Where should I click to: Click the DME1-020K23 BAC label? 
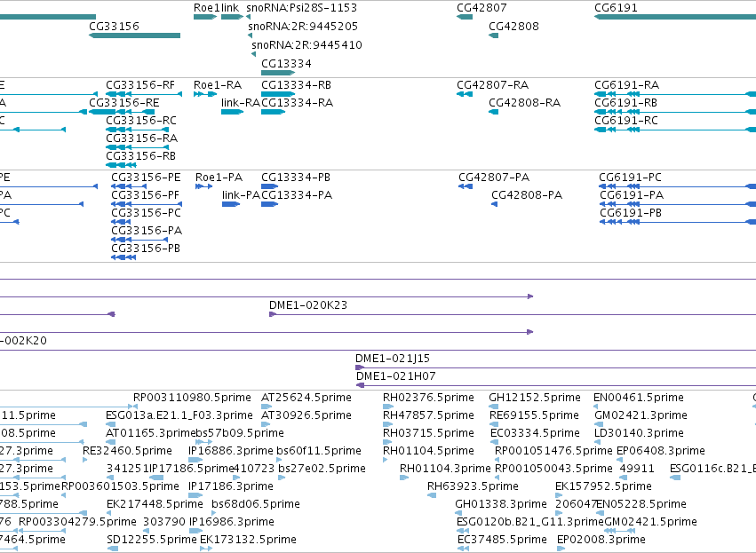click(308, 305)
